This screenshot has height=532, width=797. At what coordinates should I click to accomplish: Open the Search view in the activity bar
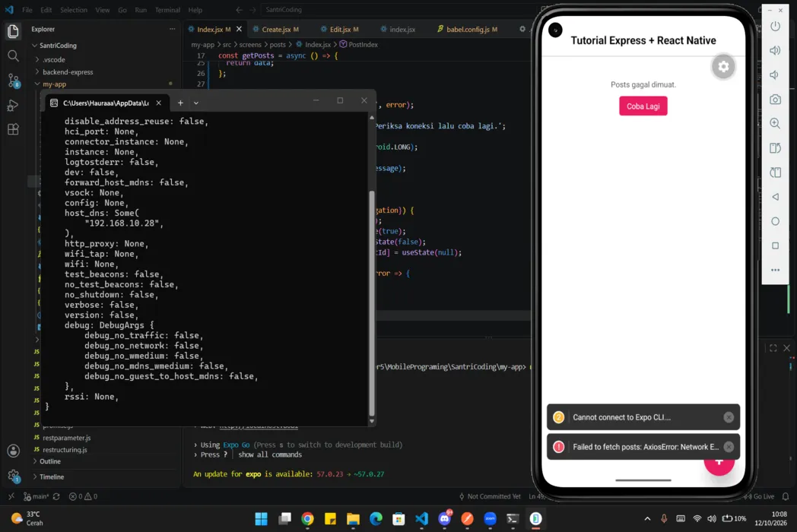13,55
